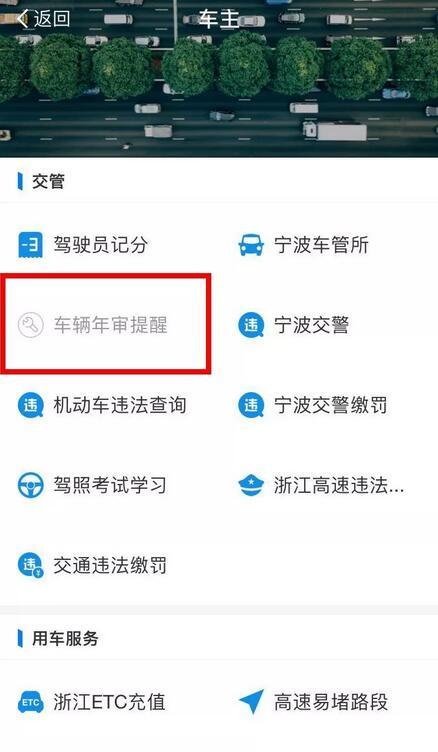Tap the navigation arrow icon for 高速易堵路段
The height and width of the screenshot is (752, 438).
point(251,702)
